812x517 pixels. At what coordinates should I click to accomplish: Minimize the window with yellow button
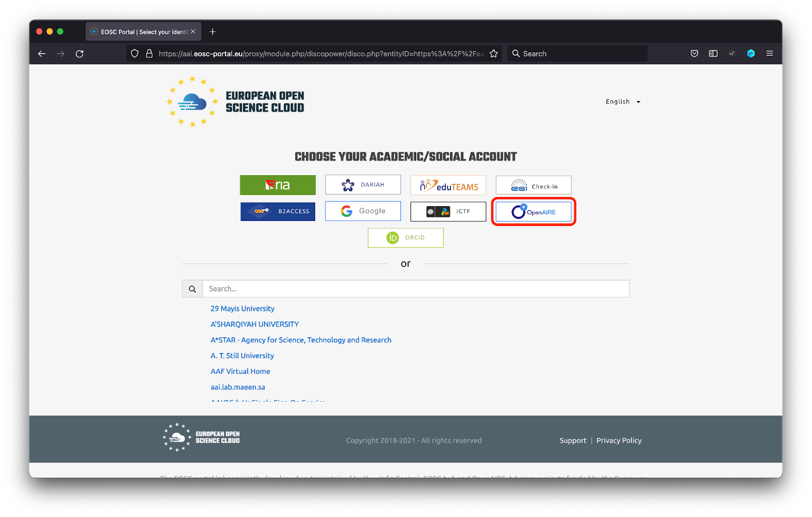pyautogui.click(x=50, y=31)
